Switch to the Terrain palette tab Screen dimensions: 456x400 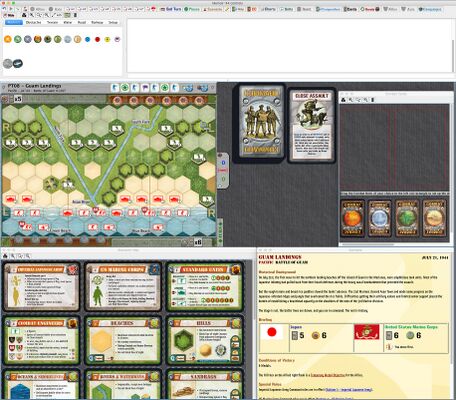pos(52,22)
